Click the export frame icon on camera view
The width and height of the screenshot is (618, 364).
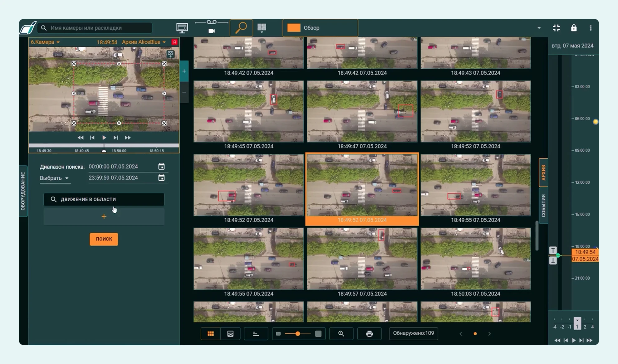coord(170,54)
